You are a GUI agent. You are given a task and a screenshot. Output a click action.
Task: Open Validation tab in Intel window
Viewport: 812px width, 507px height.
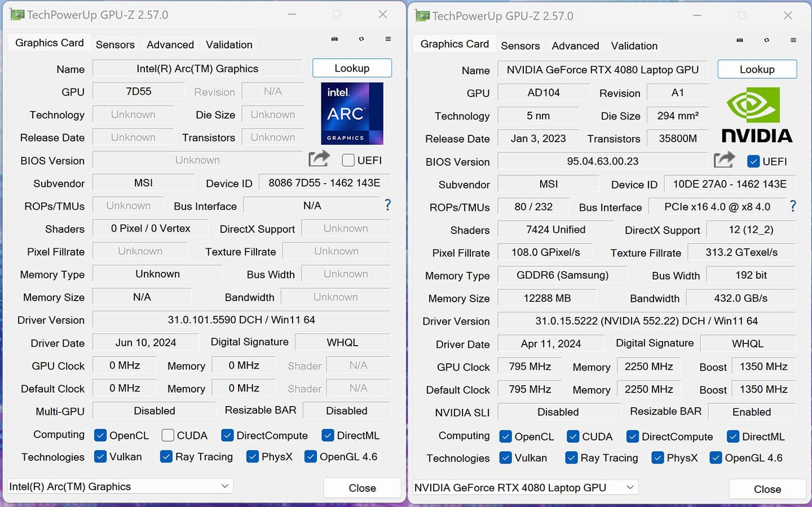tap(229, 45)
